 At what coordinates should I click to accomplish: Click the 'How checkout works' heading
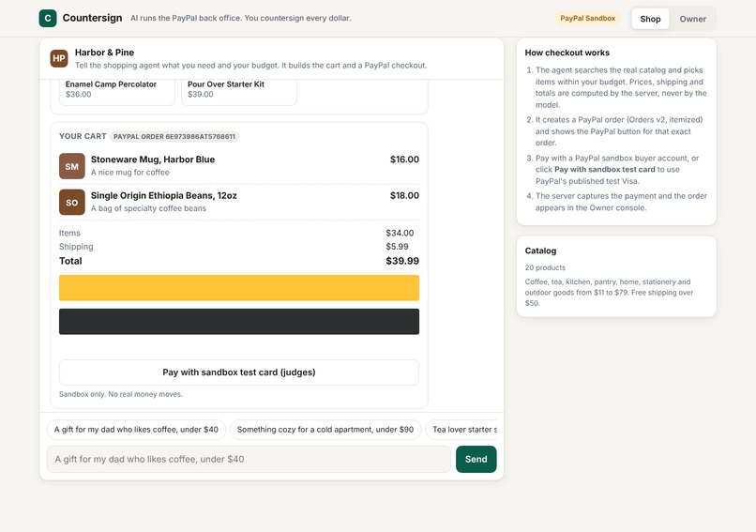coord(567,53)
